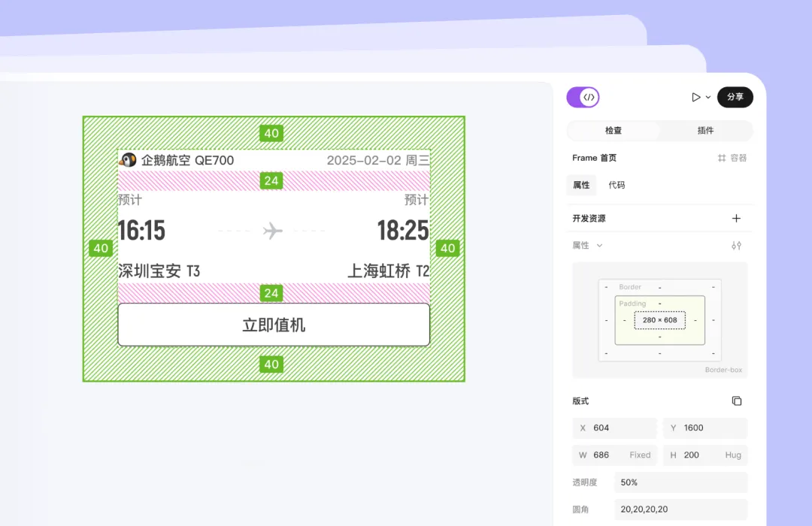This screenshot has width=812, height=526.
Task: Toggle the dev mode code switch
Action: coord(583,98)
